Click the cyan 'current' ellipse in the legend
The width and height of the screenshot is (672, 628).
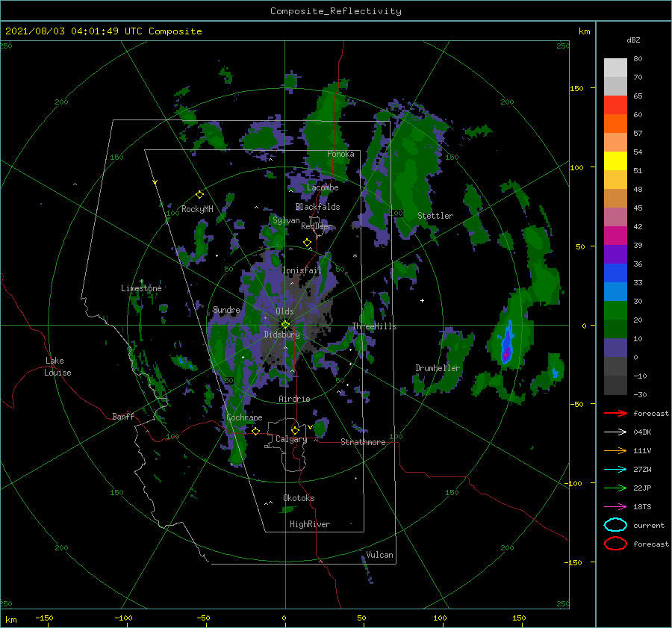click(615, 525)
